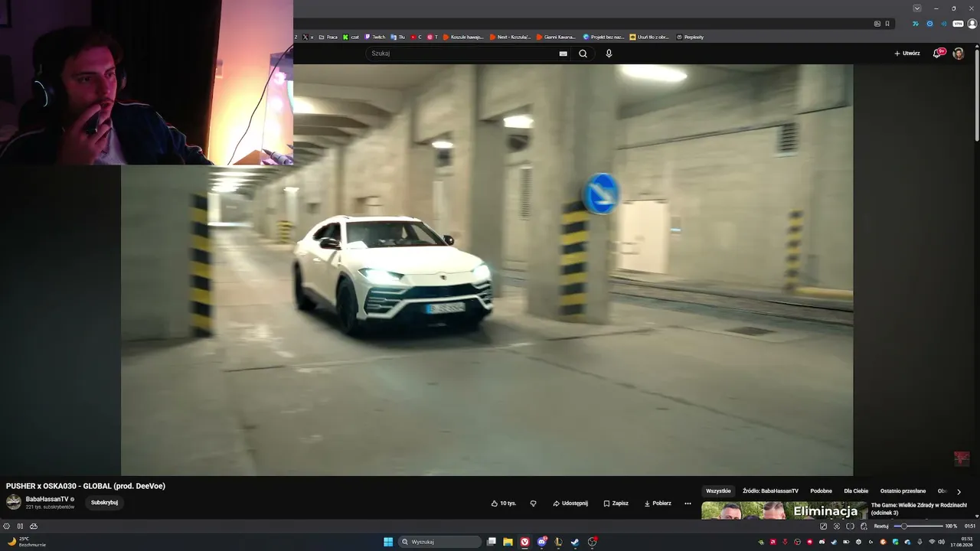The width and height of the screenshot is (980, 551).
Task: Download the video with Pobierz
Action: click(658, 504)
